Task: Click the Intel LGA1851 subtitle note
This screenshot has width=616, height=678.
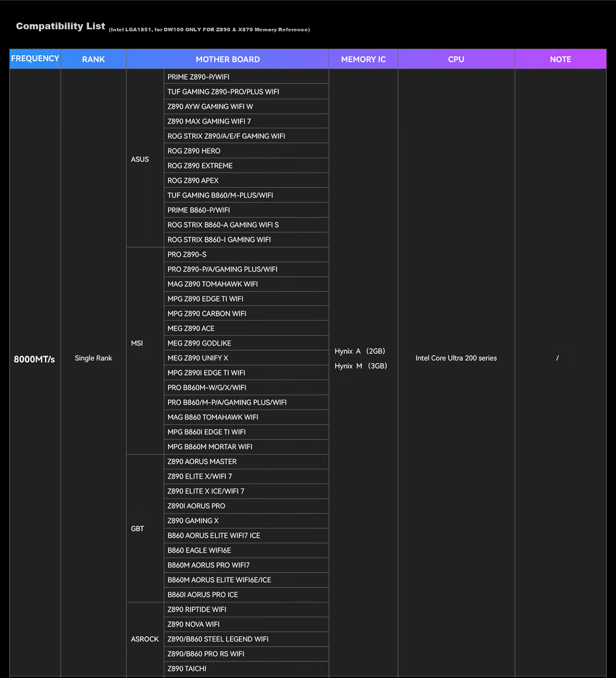Action: click(209, 30)
